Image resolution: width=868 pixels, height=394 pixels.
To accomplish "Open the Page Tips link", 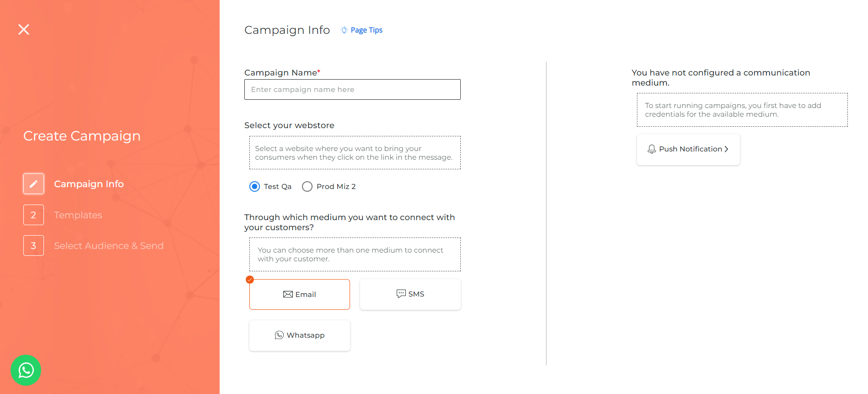I will pos(367,30).
